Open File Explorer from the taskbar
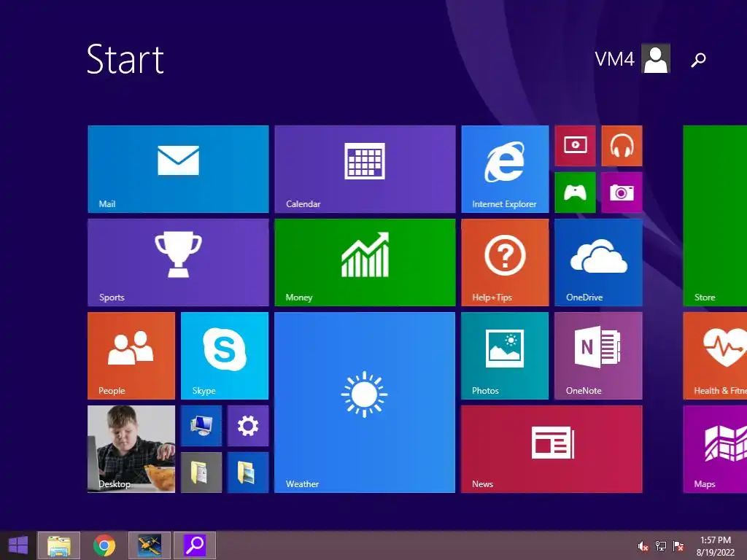 [59, 545]
